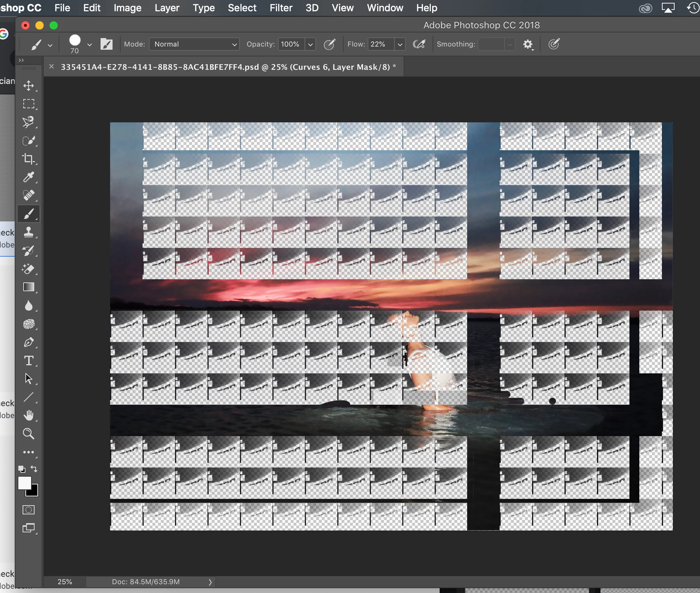The height and width of the screenshot is (593, 700).
Task: Open the blending Mode dropdown
Action: coord(194,44)
